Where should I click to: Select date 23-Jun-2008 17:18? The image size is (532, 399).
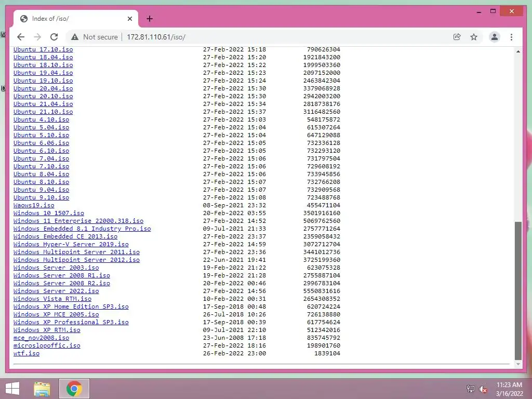tap(234, 338)
